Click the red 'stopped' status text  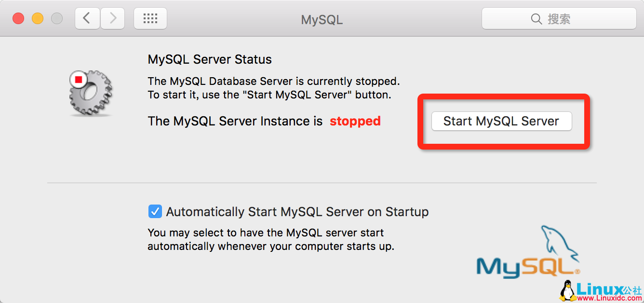pos(355,121)
